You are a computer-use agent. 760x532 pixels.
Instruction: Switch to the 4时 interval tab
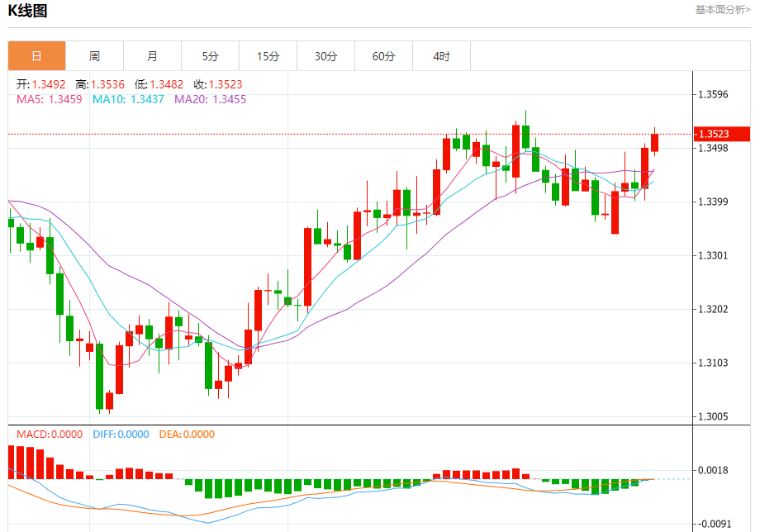441,56
